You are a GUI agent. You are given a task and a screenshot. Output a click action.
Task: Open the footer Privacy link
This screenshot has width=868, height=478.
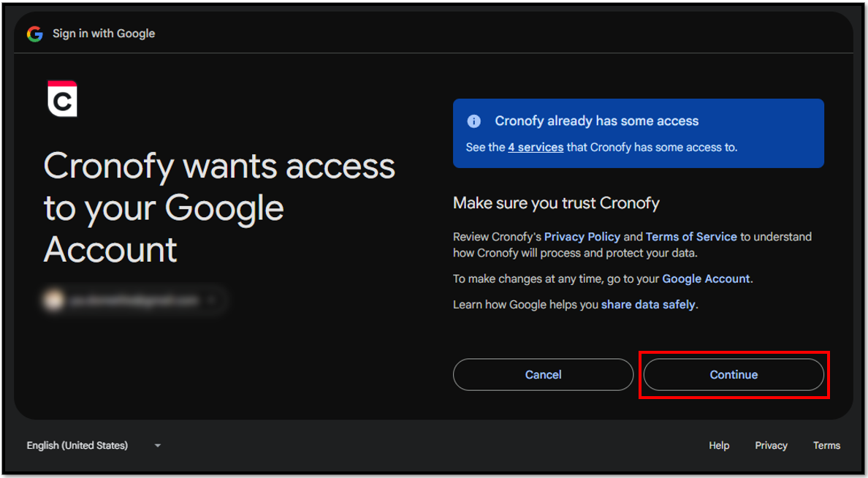click(x=771, y=445)
